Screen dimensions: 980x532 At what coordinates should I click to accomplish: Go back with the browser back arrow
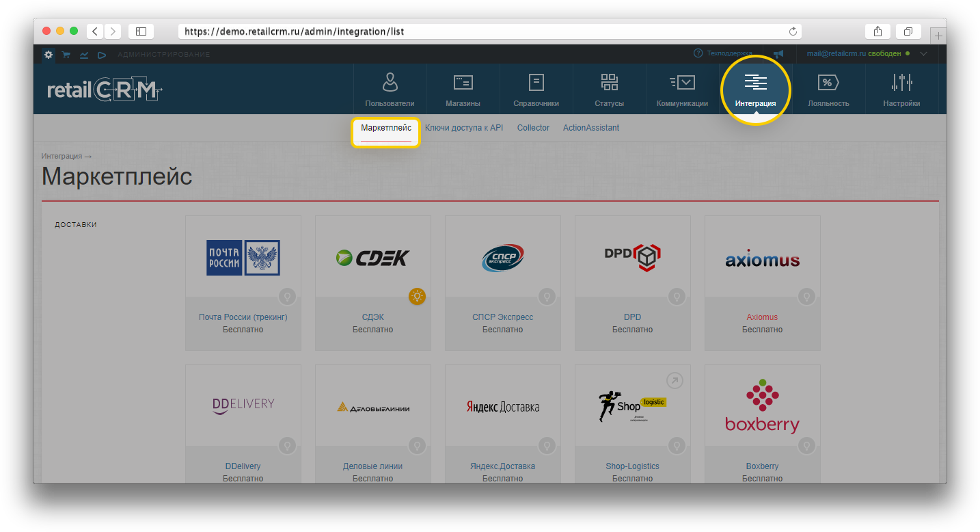95,31
